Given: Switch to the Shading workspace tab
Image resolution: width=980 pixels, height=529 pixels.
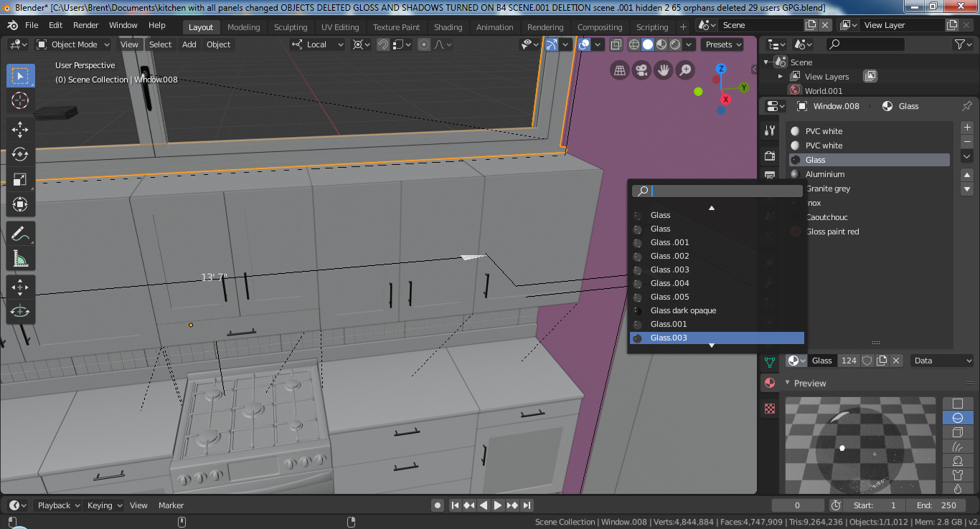Looking at the screenshot, I should [x=448, y=27].
